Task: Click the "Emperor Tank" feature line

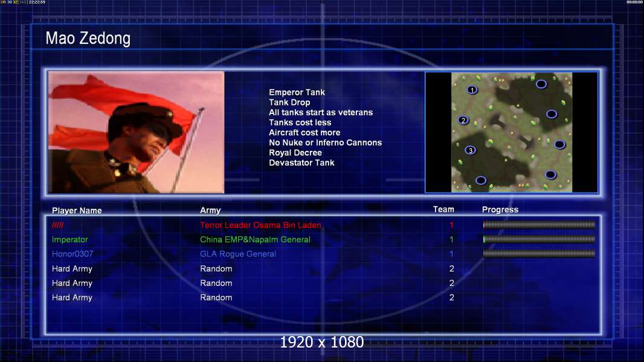Action: [297, 92]
